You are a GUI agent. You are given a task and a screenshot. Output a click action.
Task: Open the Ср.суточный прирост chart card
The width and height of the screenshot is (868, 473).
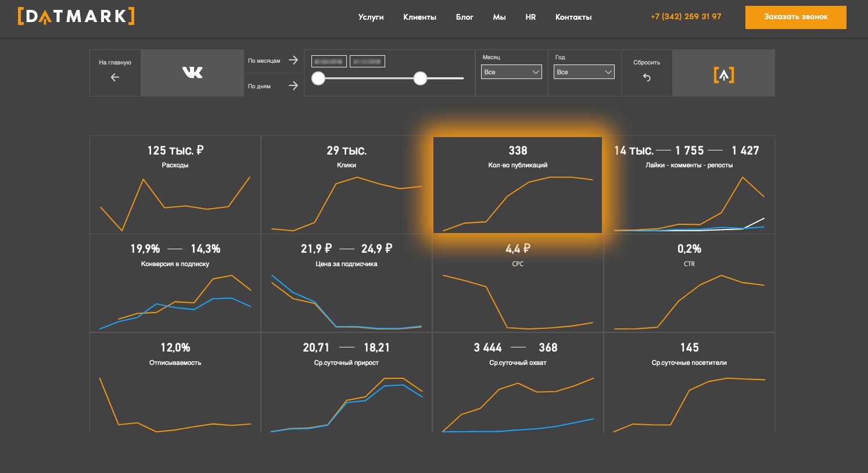(346, 383)
